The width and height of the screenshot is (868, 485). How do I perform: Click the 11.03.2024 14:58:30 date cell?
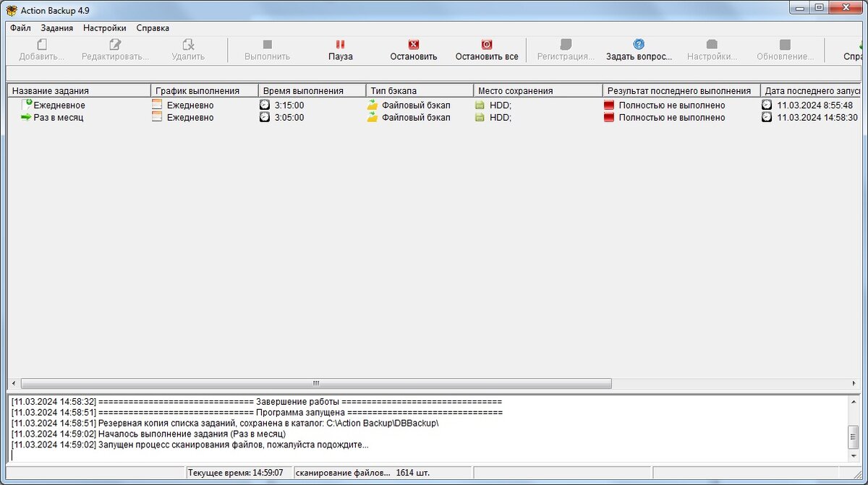point(817,117)
